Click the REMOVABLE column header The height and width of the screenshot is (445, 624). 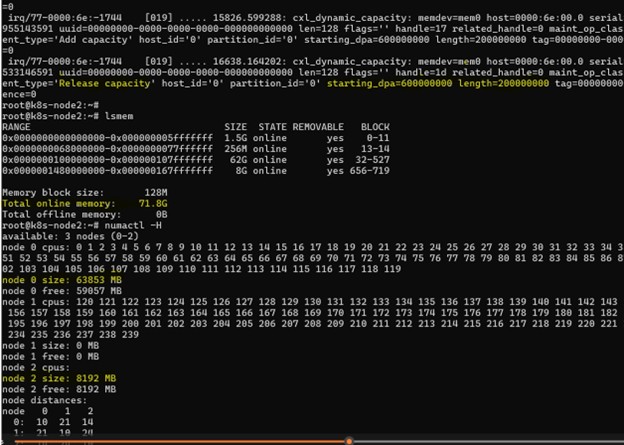pyautogui.click(x=318, y=127)
